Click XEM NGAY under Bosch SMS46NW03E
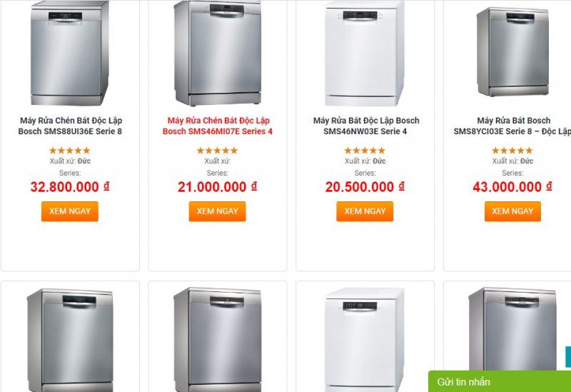 tap(365, 211)
